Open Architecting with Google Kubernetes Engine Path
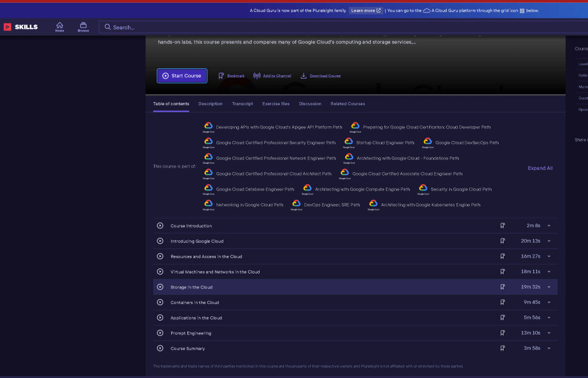Screen dimensions: 588x378 pos(424,205)
